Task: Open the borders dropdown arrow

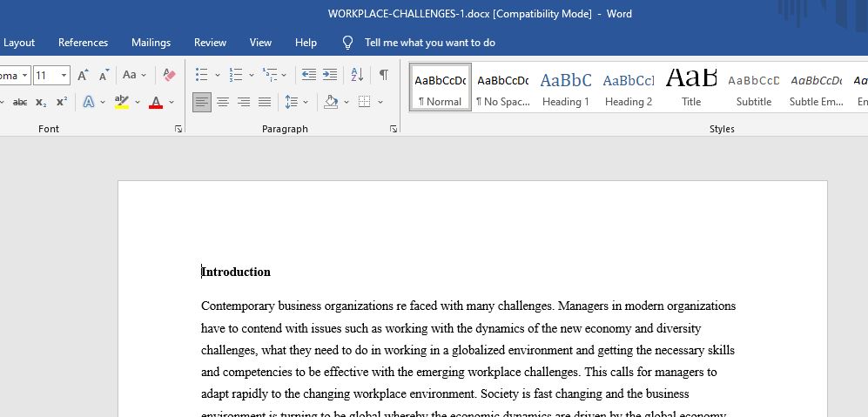Action: click(x=380, y=102)
